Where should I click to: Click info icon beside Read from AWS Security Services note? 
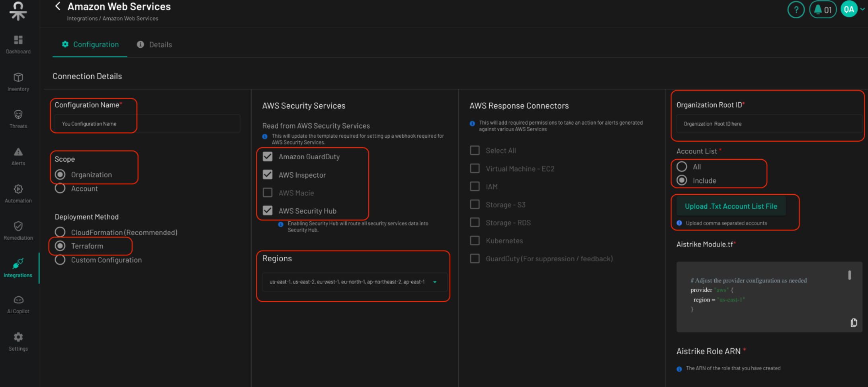click(x=265, y=137)
